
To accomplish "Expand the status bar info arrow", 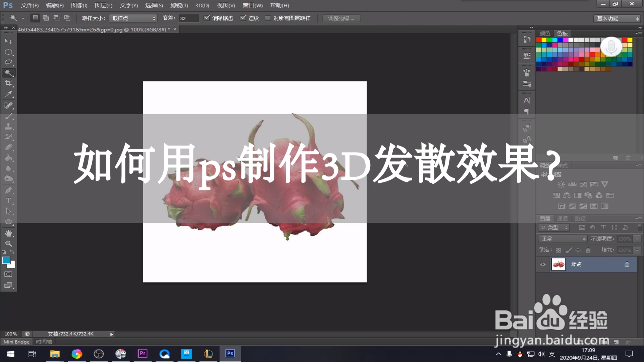I will click(112, 334).
